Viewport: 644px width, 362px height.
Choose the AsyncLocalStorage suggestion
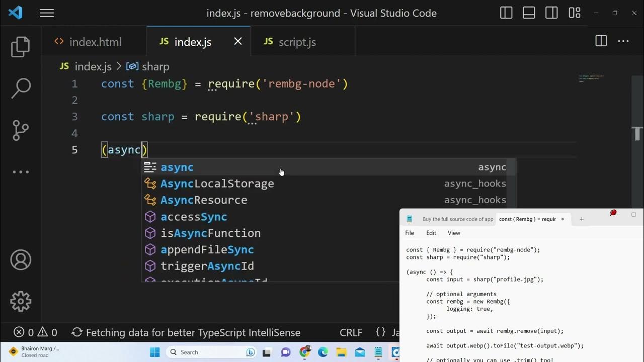329,184
